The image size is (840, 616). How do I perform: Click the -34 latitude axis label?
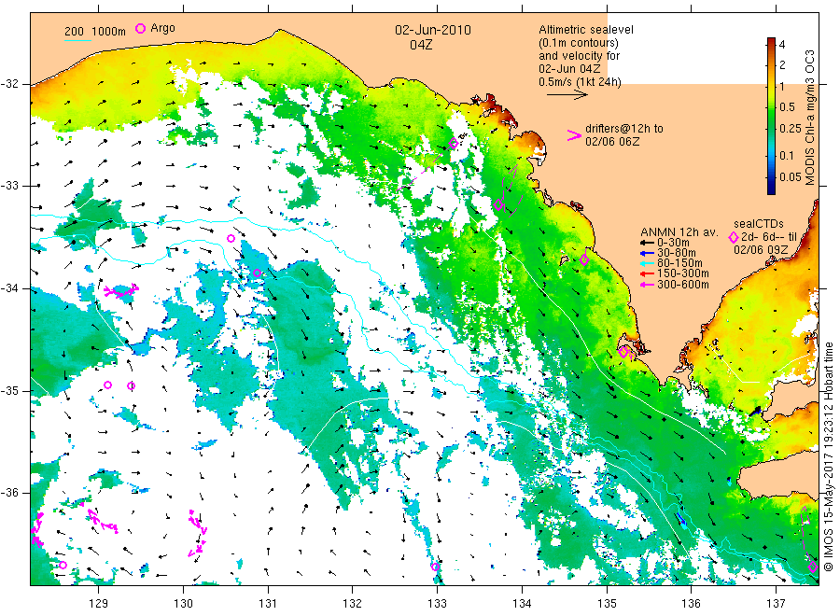pos(9,288)
